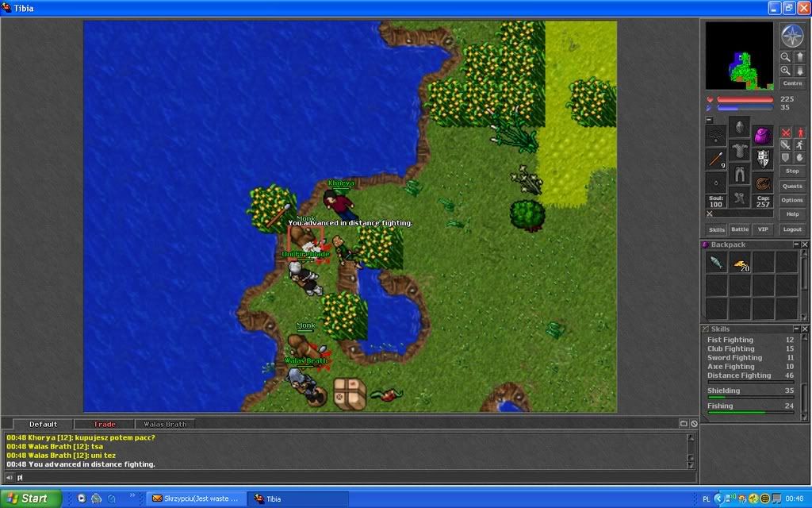The width and height of the screenshot is (812, 508).
Task: Collapse the inventory with minus button
Action: coord(709,120)
